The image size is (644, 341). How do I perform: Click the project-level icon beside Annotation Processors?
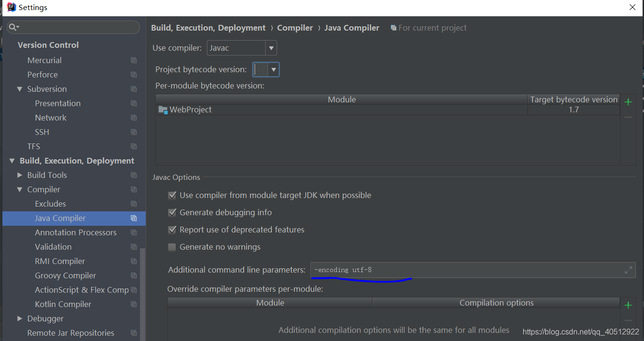pyautogui.click(x=134, y=232)
